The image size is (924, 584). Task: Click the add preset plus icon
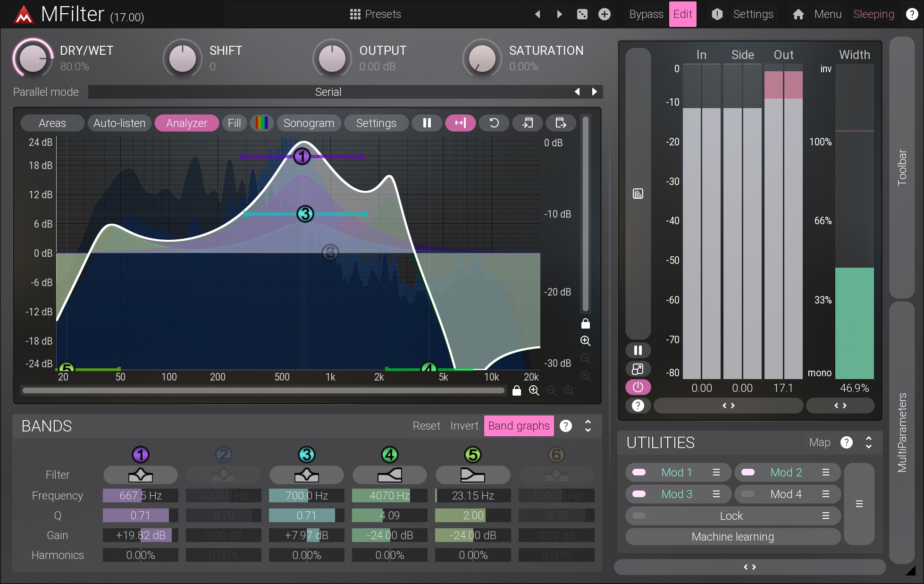point(604,14)
